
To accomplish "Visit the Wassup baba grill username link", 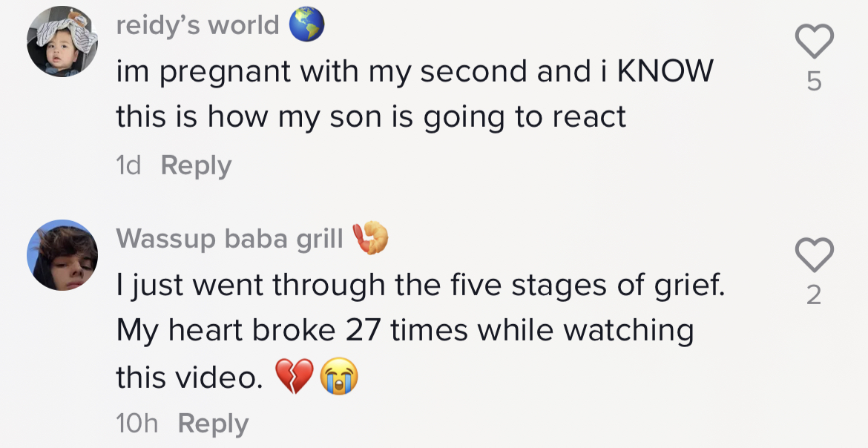I will click(x=230, y=239).
